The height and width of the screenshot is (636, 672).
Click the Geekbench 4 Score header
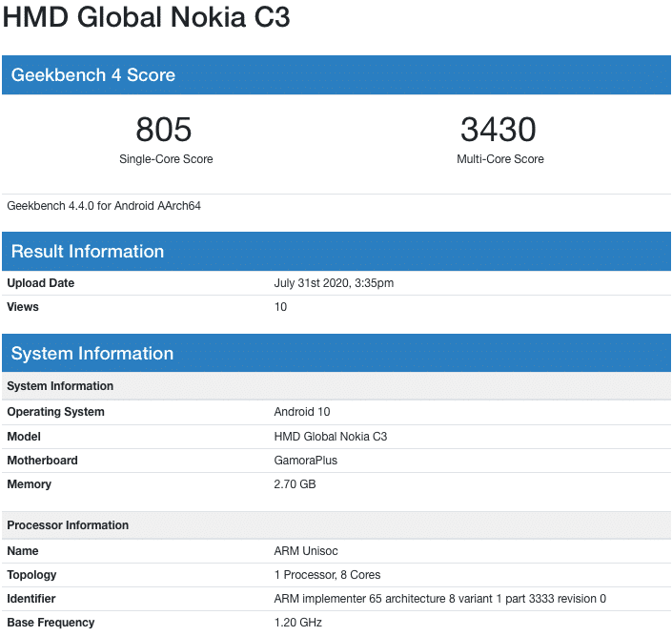coord(92,75)
